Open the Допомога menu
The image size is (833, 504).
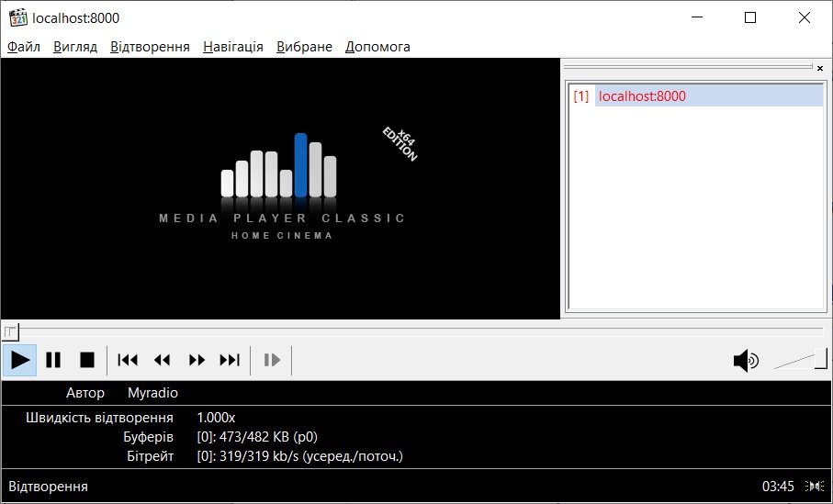[x=377, y=47]
